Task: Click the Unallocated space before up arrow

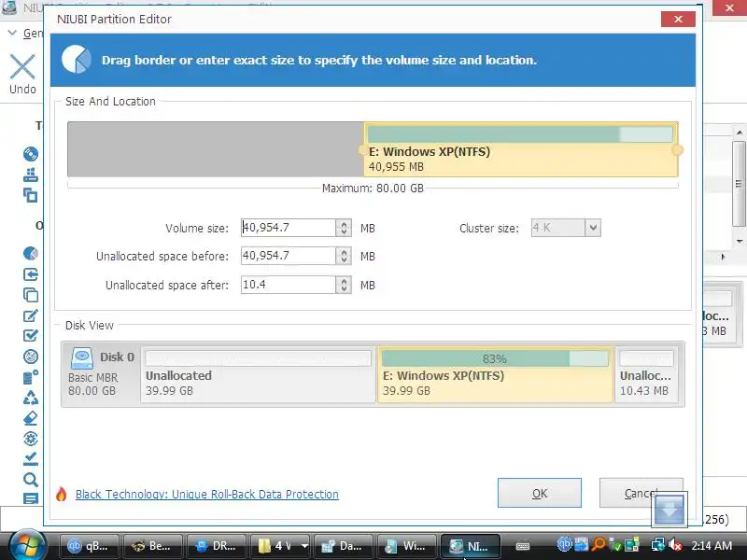Action: click(344, 252)
